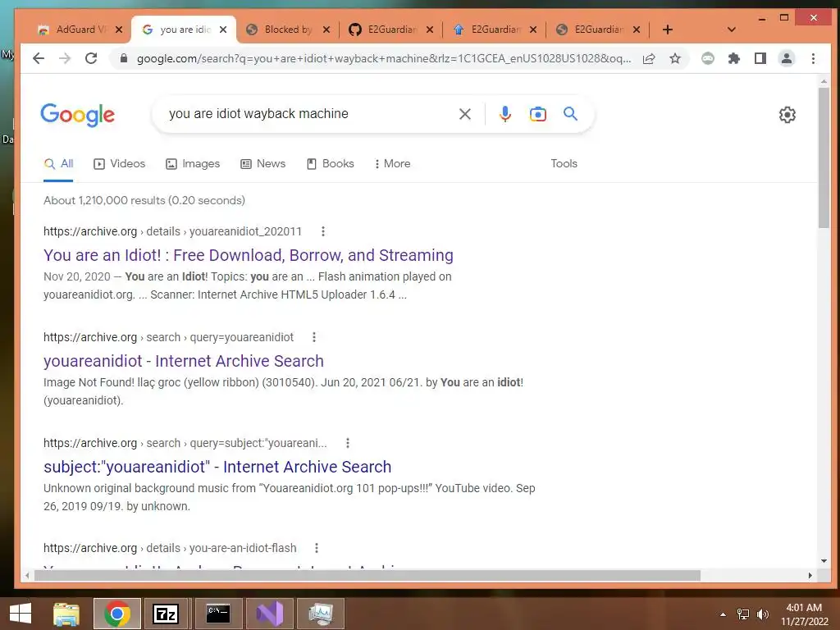The width and height of the screenshot is (840, 630).
Task: Click the horizontal scrollbar thumb
Action: point(367,575)
